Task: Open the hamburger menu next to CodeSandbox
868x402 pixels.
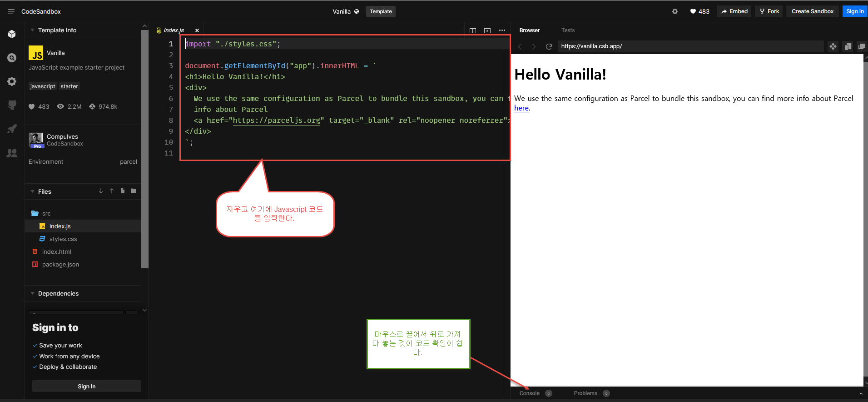Action: 11,11
